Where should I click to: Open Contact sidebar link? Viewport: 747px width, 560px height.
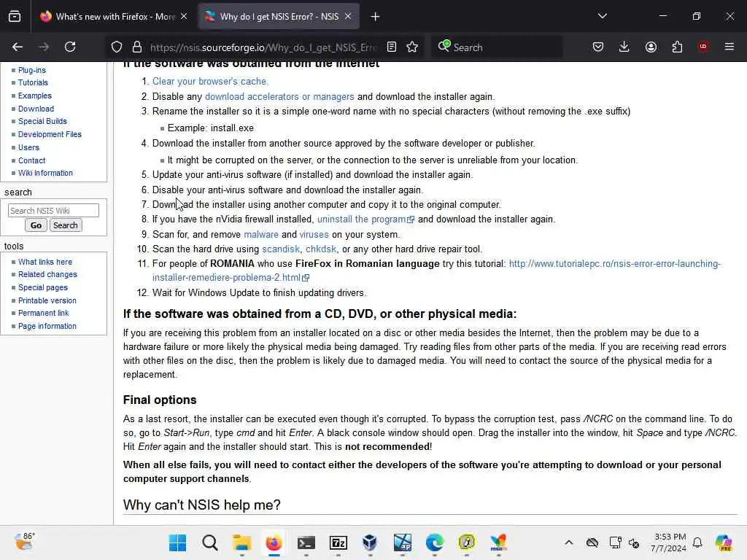(x=32, y=160)
